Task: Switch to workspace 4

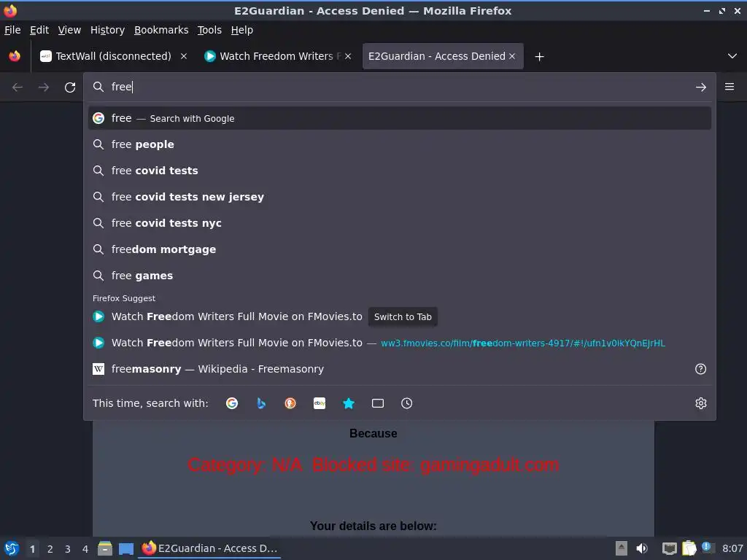Action: tap(85, 549)
